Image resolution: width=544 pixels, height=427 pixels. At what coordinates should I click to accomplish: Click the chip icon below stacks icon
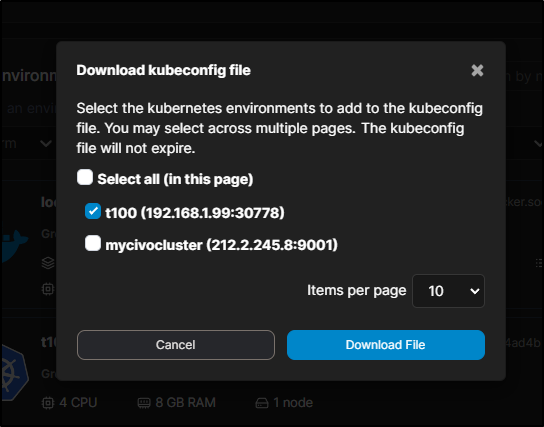click(48, 289)
